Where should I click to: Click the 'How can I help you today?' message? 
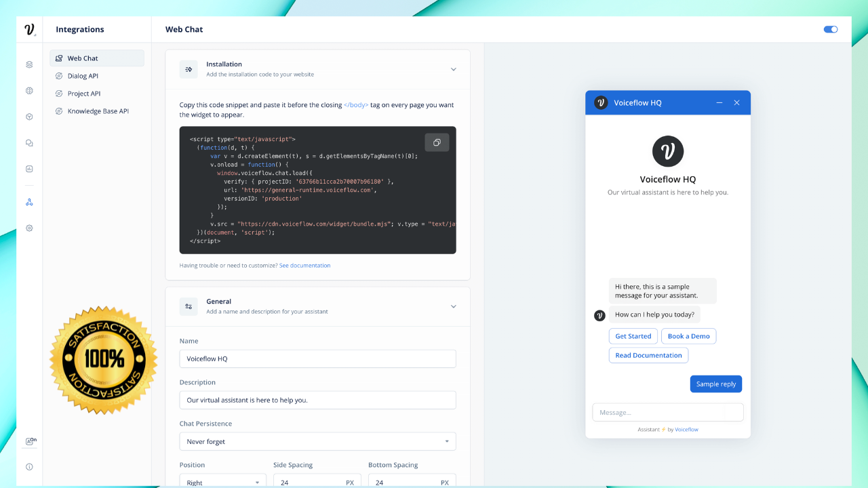tap(655, 314)
